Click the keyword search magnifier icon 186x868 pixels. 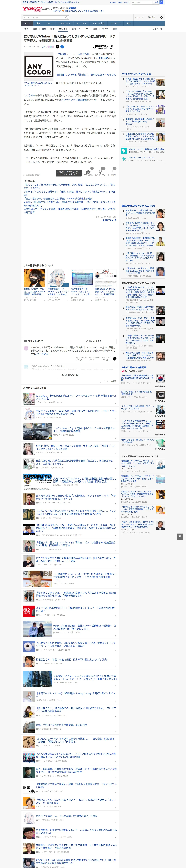pyautogui.click(x=66, y=18)
